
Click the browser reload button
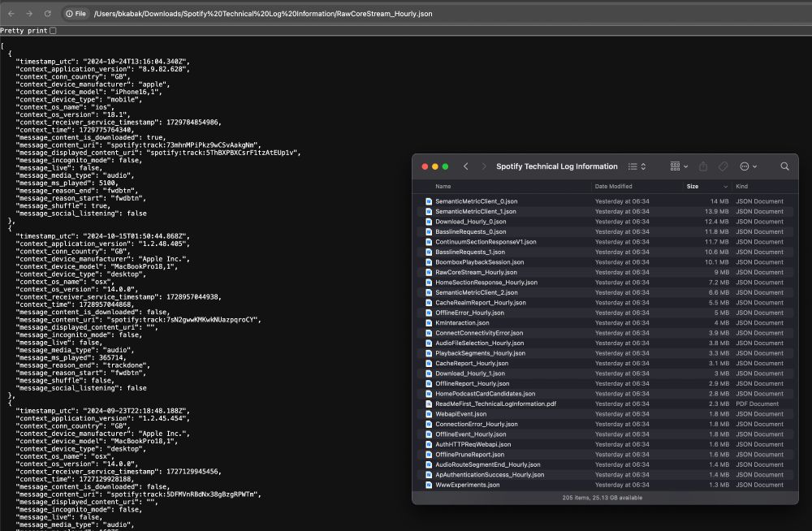click(47, 14)
